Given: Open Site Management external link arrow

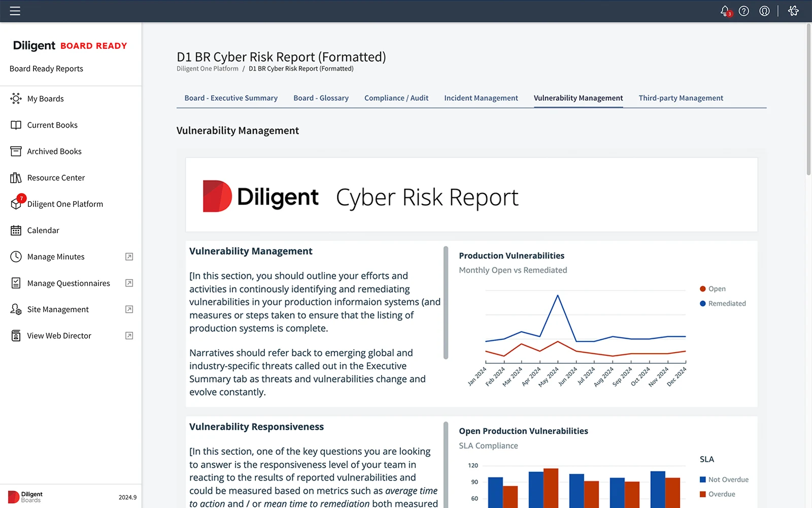Looking at the screenshot, I should (129, 309).
